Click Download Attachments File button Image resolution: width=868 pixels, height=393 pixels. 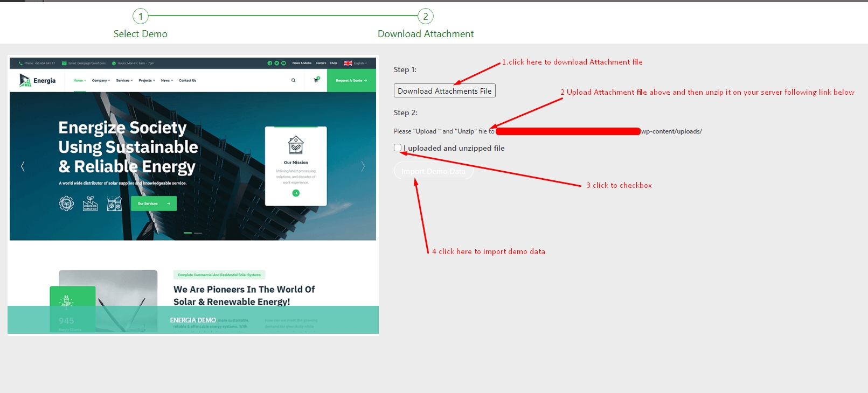point(445,91)
